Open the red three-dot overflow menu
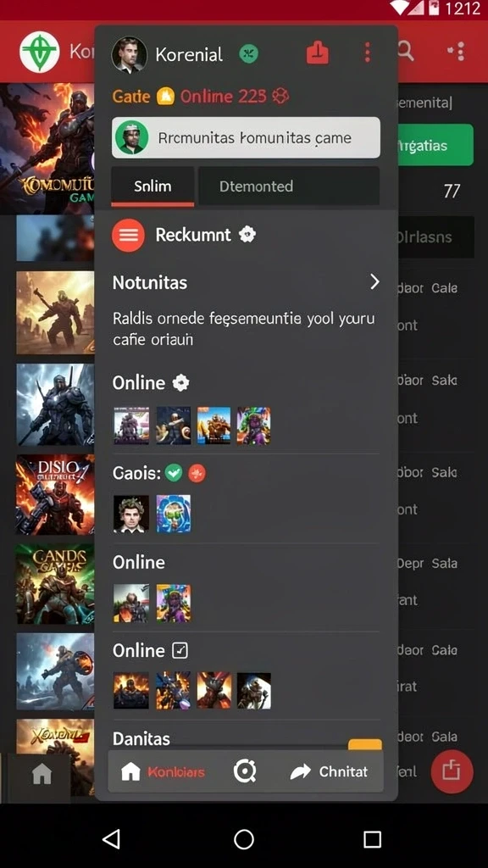 coord(368,53)
